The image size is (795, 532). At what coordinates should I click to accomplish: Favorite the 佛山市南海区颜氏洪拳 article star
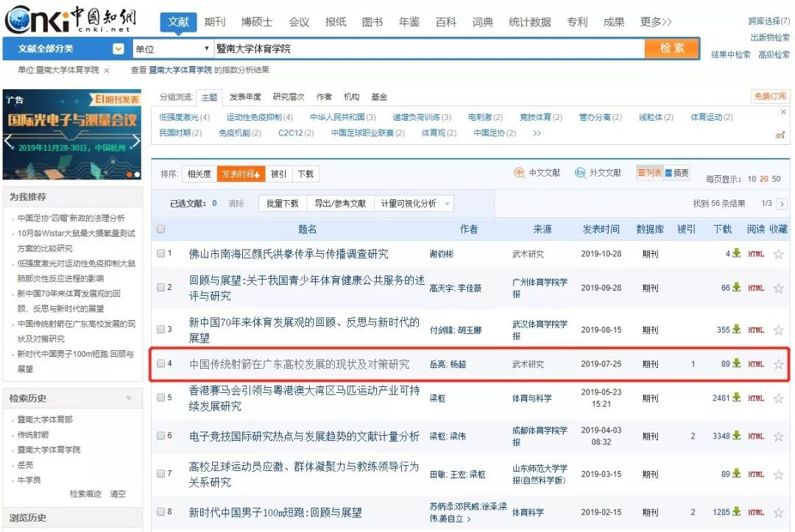[x=778, y=254]
